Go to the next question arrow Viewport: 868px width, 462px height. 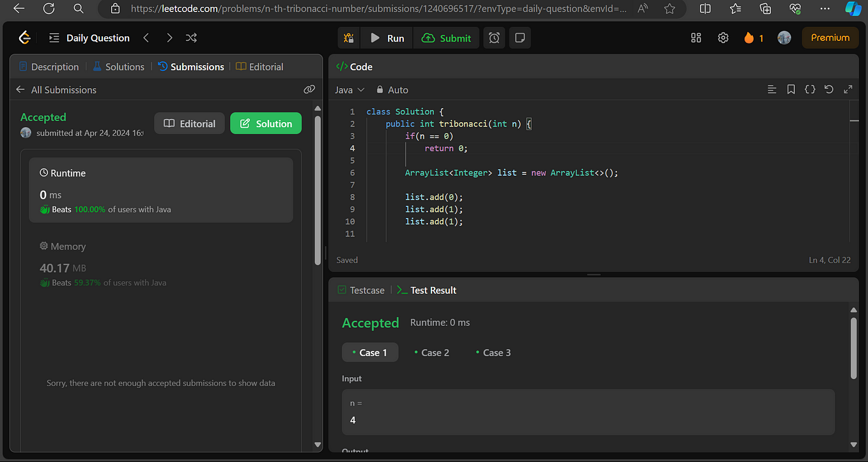click(x=169, y=38)
